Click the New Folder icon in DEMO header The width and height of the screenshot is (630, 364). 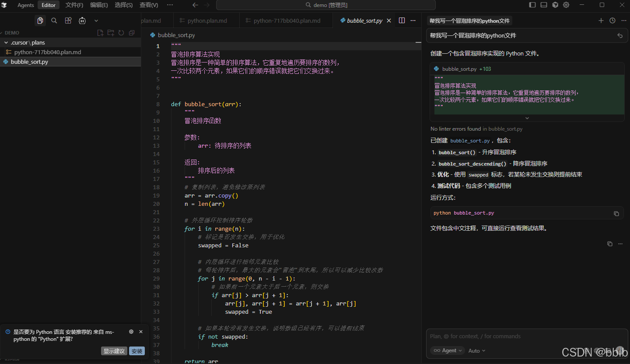tap(111, 33)
